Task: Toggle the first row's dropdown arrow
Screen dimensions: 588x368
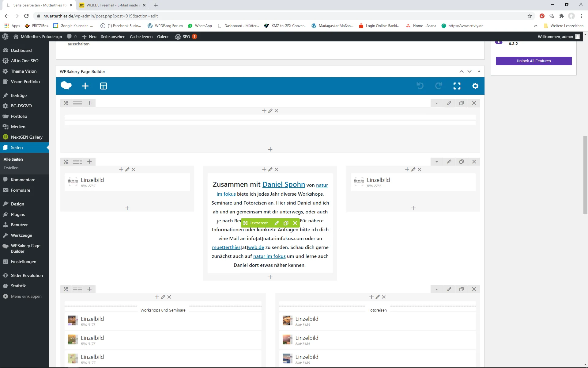Action: point(437,103)
